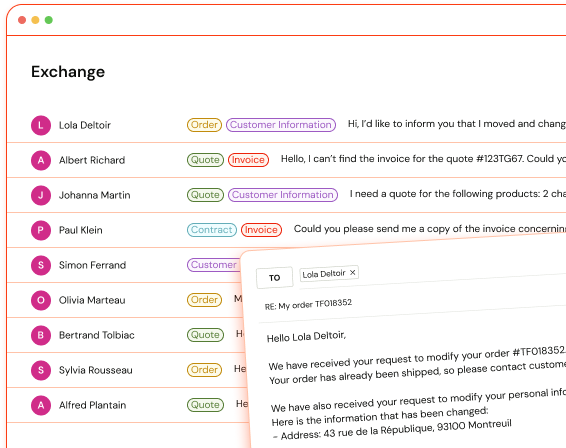The image size is (566, 448).
Task: Click Lola Deltoir's avatar with letter L
Action: click(x=41, y=125)
